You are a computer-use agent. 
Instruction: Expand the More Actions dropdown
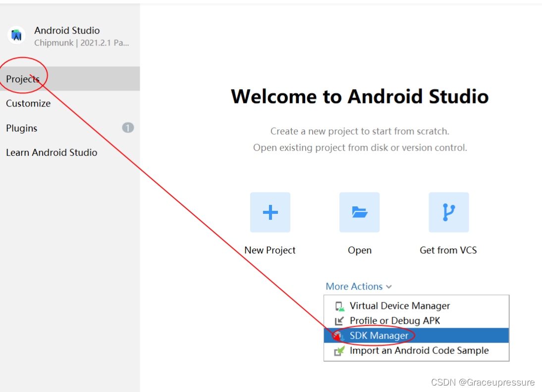tap(359, 286)
